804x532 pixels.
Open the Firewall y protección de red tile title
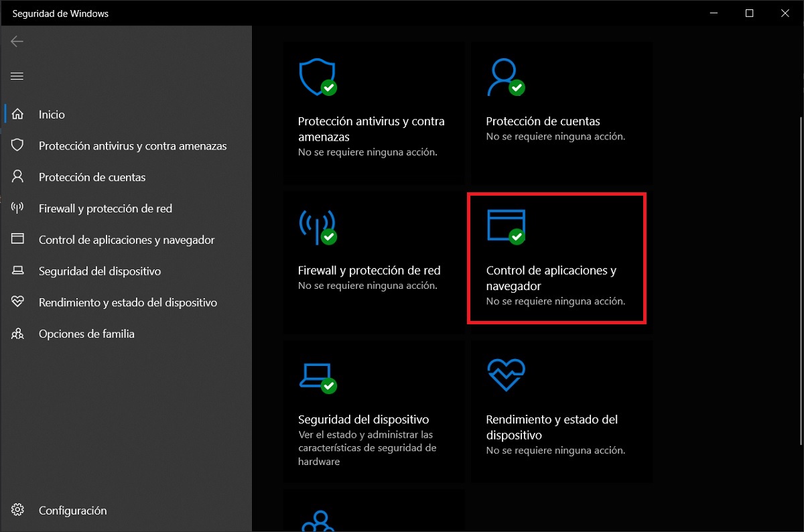369,271
